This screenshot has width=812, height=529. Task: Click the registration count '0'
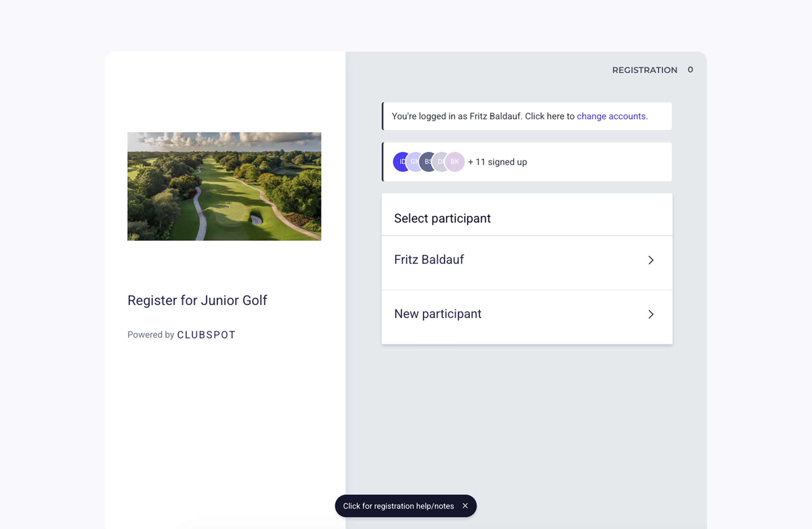click(690, 69)
